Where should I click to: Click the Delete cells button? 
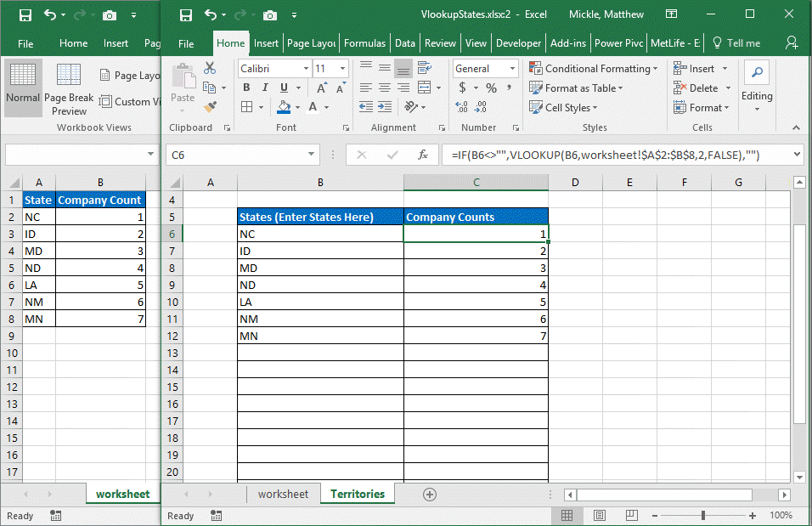pyautogui.click(x=702, y=88)
